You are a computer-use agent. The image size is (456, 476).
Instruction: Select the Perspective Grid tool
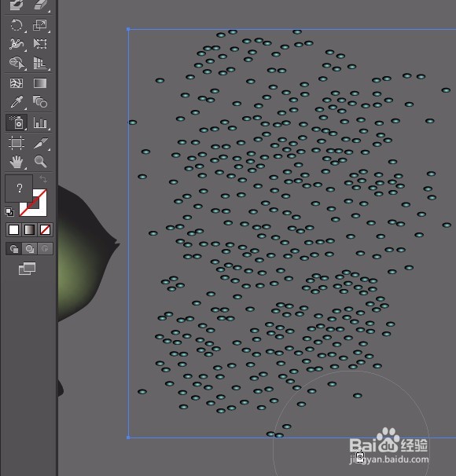coord(40,63)
